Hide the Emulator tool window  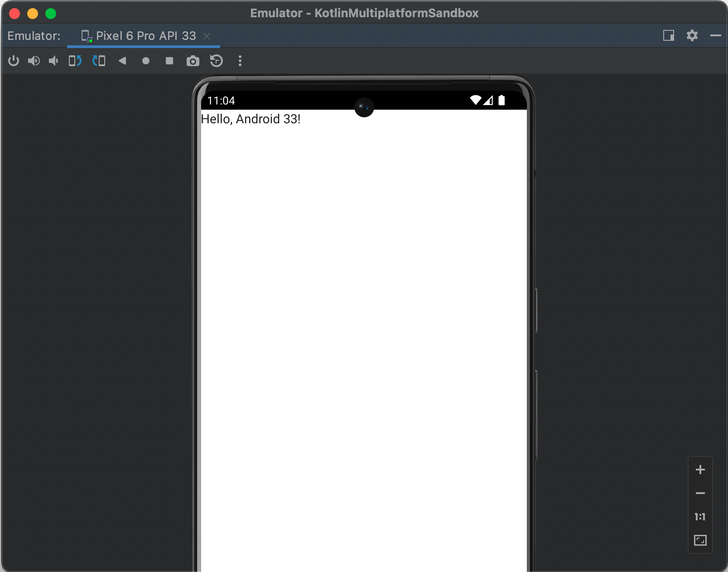point(715,35)
